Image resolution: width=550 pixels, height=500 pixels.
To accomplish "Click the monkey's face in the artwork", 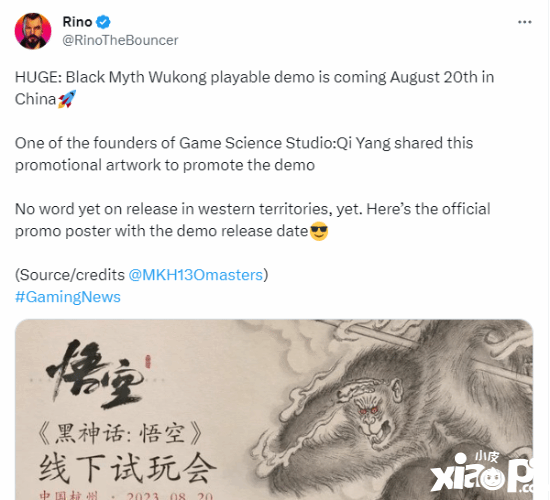I will click(369, 416).
